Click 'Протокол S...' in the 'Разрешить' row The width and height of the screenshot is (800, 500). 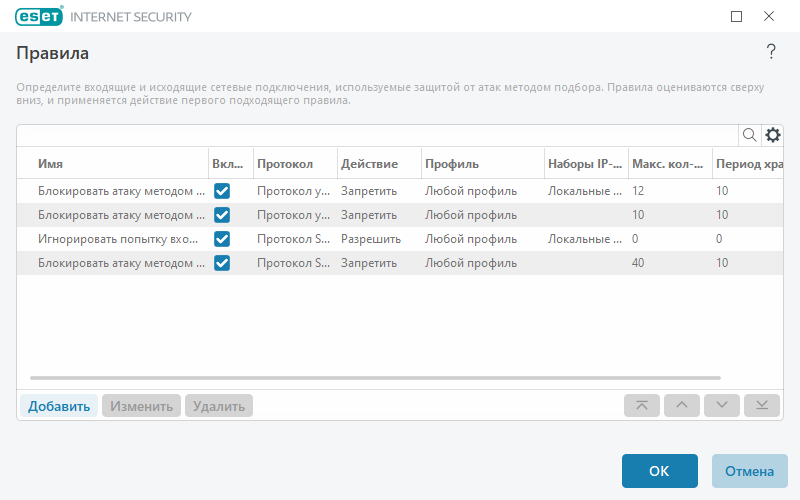pyautogui.click(x=293, y=239)
